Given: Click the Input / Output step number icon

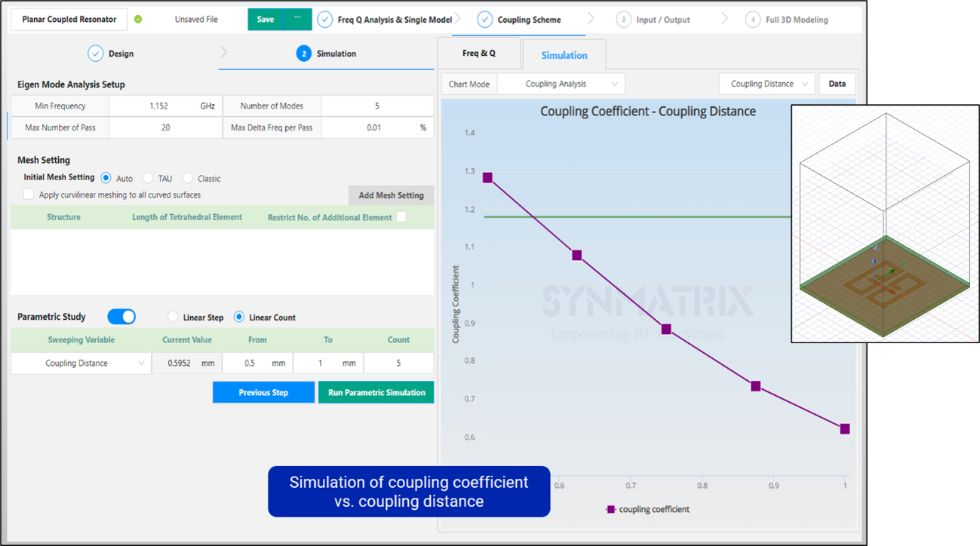Looking at the screenshot, I should (623, 20).
